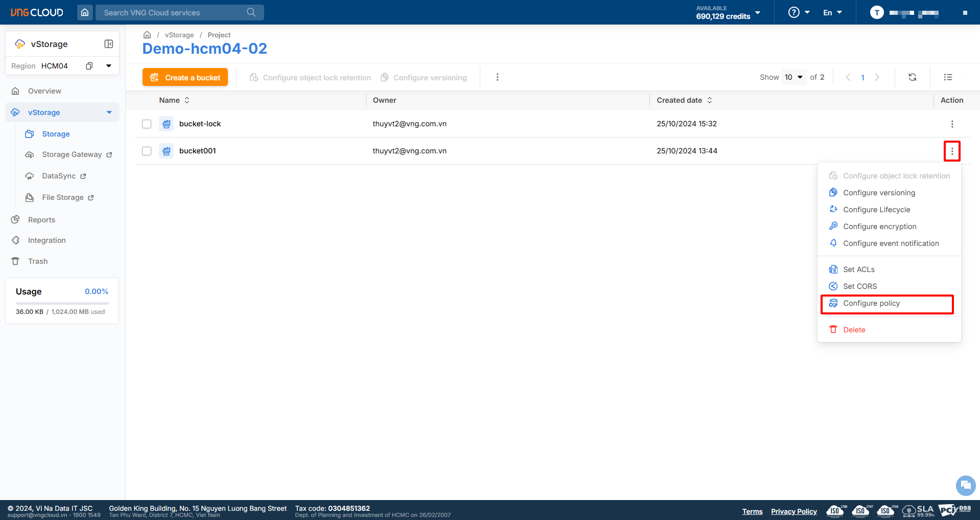Click the toolbar more-options kebab icon

(x=497, y=77)
